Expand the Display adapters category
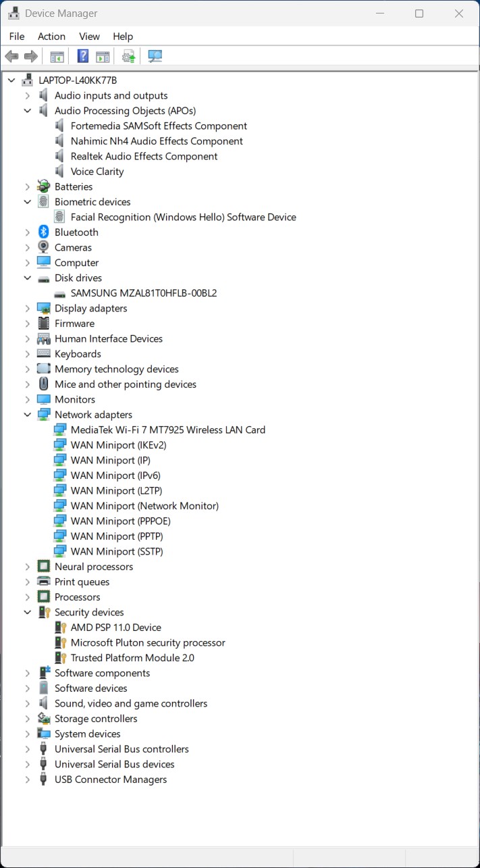Image resolution: width=480 pixels, height=868 pixels. (x=28, y=309)
